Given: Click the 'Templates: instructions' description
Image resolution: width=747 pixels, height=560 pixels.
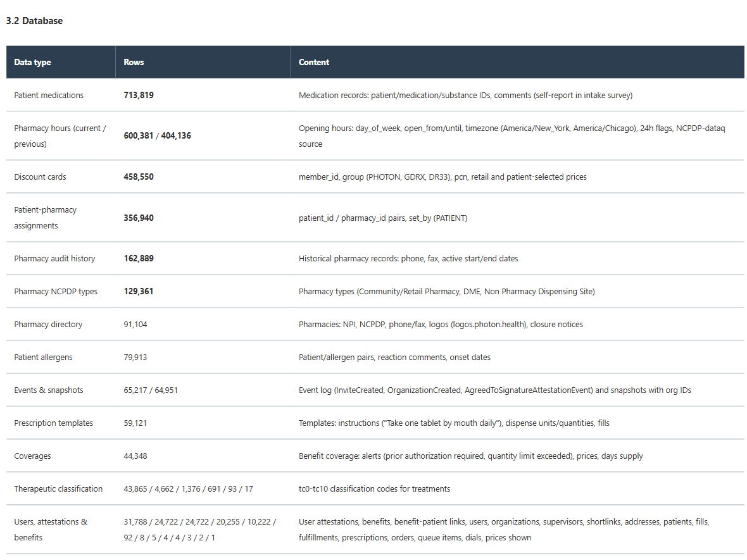Looking at the screenshot, I should coord(454,423).
